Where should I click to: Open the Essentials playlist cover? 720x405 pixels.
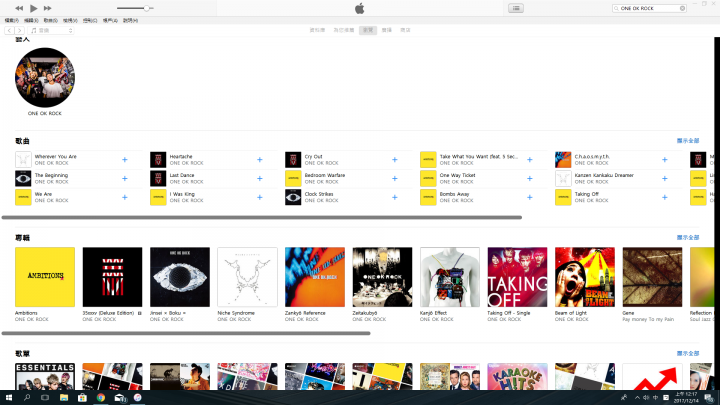(45, 377)
